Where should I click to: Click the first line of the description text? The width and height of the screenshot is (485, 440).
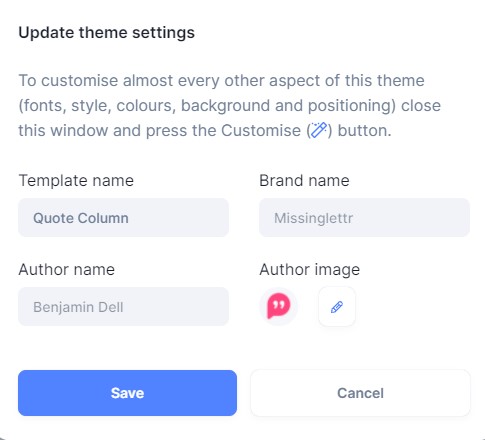(222, 80)
